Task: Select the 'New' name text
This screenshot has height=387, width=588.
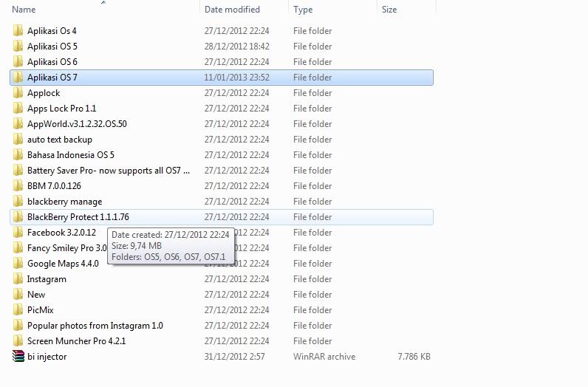Action: tap(36, 295)
